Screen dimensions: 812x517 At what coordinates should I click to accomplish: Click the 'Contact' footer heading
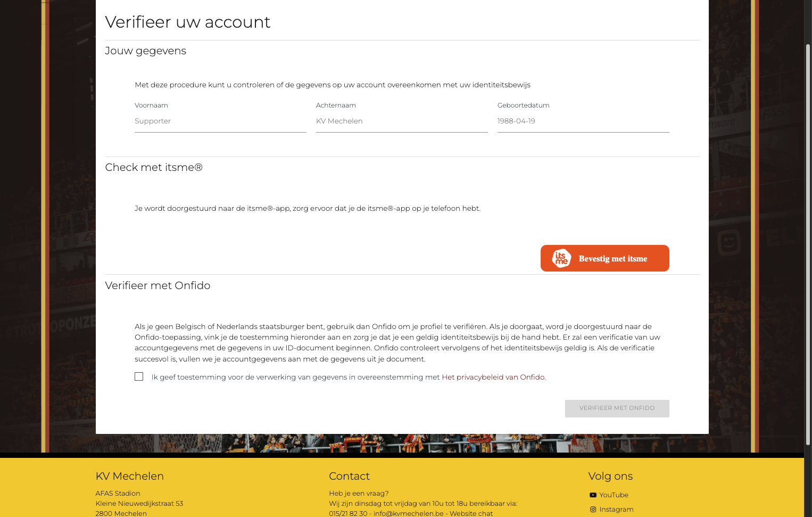click(349, 476)
